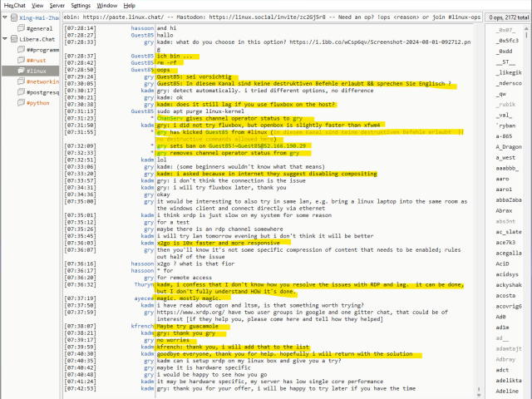Select the Libera.Chat server entry

(x=37, y=39)
